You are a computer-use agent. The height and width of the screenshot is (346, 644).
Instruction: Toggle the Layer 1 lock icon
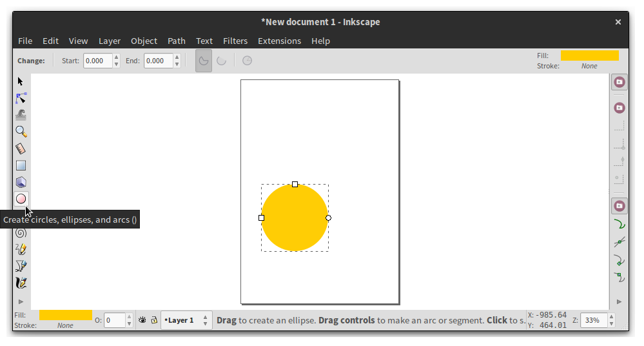(x=154, y=320)
